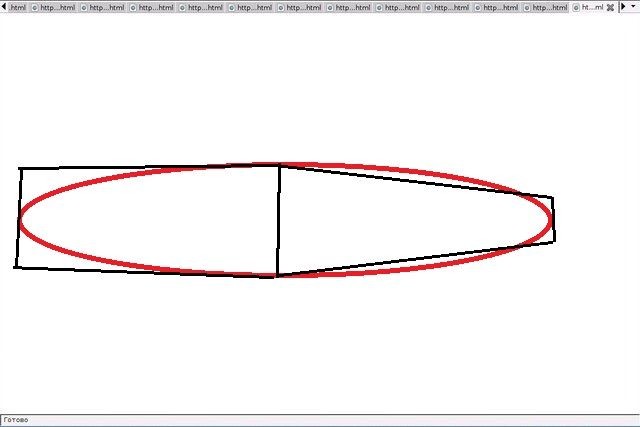Screen dimensions: 640x427
Task: Click the favicon on the active tab
Action: [576, 7]
